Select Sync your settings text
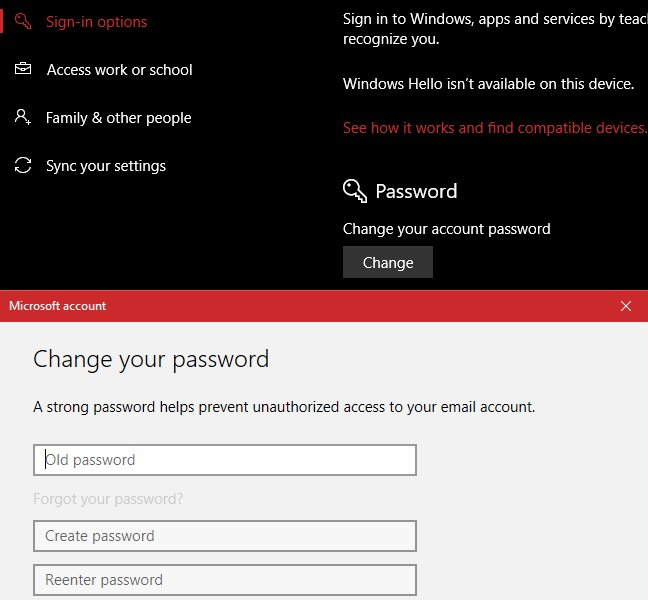The width and height of the screenshot is (648, 600). tap(106, 166)
